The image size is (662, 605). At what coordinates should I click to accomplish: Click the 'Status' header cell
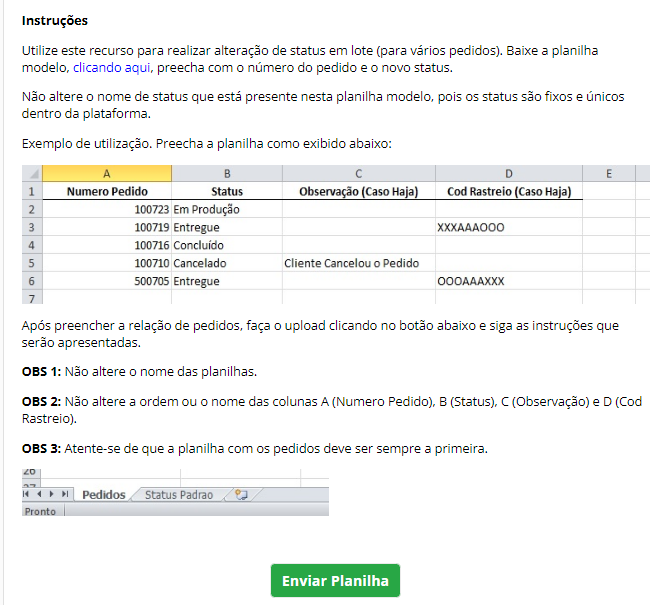[227, 191]
